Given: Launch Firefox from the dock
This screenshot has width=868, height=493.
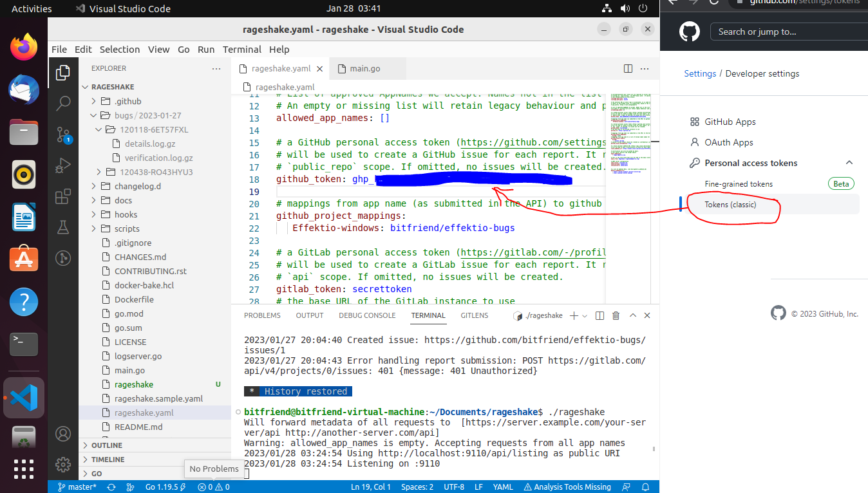Looking at the screenshot, I should click(23, 46).
